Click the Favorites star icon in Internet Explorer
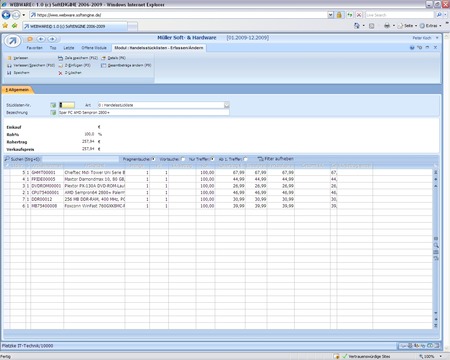The width and height of the screenshot is (450, 360). 5,26
